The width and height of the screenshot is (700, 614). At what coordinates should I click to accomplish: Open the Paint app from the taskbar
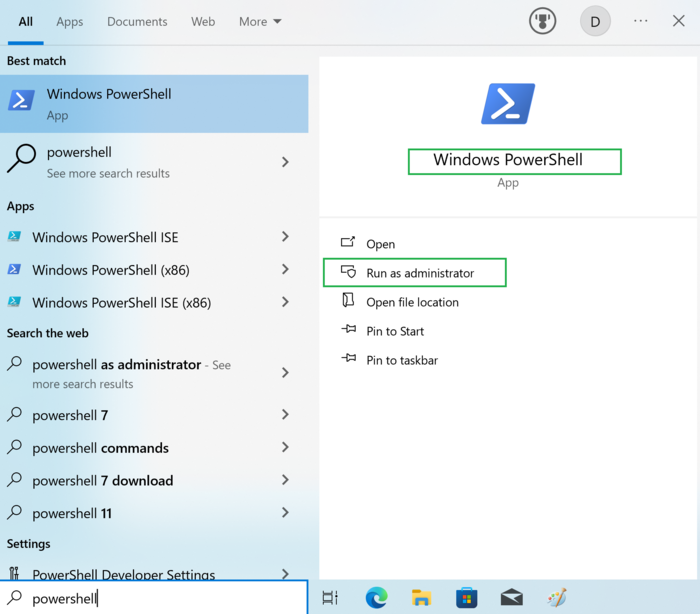557,597
